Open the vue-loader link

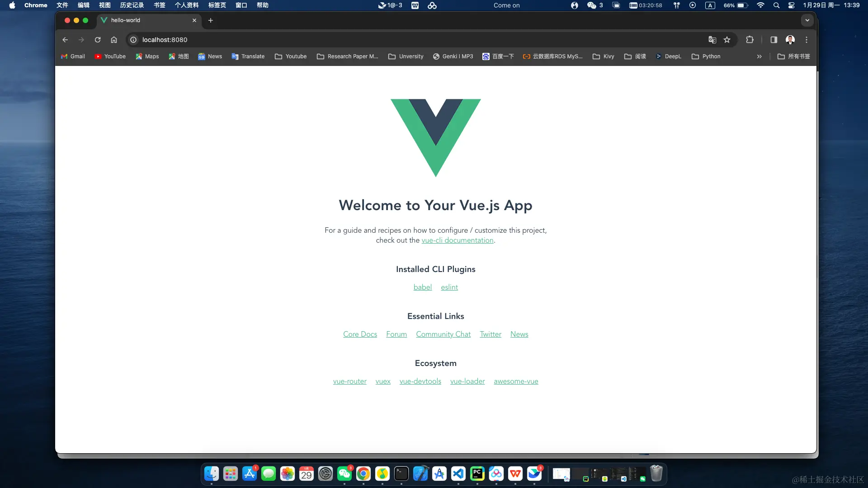pyautogui.click(x=467, y=381)
